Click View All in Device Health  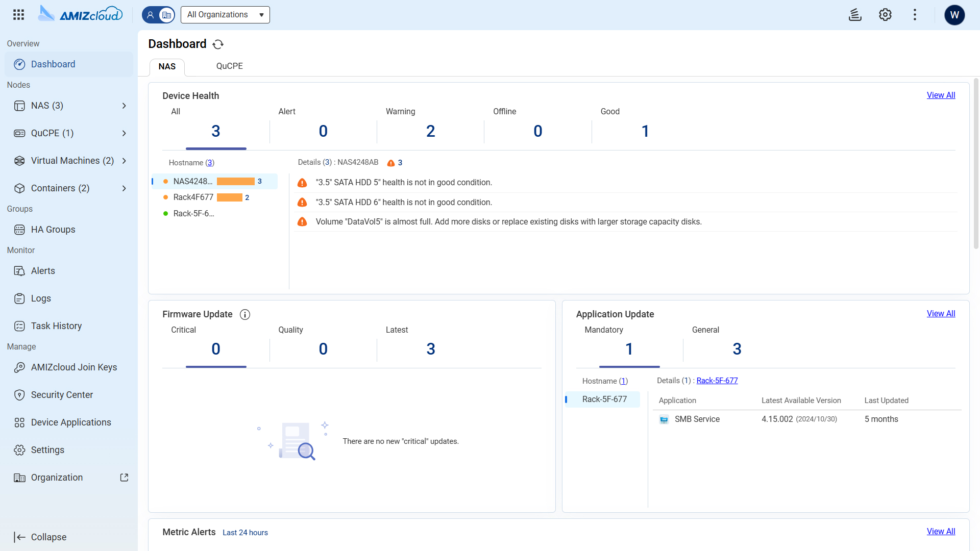coord(941,95)
